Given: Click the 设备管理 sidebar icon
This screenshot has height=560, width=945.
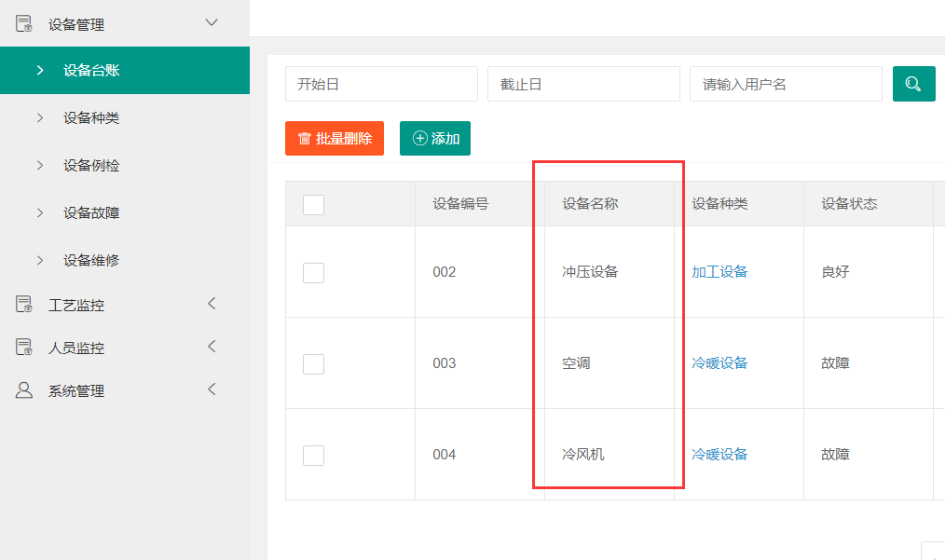Looking at the screenshot, I should coord(23,24).
